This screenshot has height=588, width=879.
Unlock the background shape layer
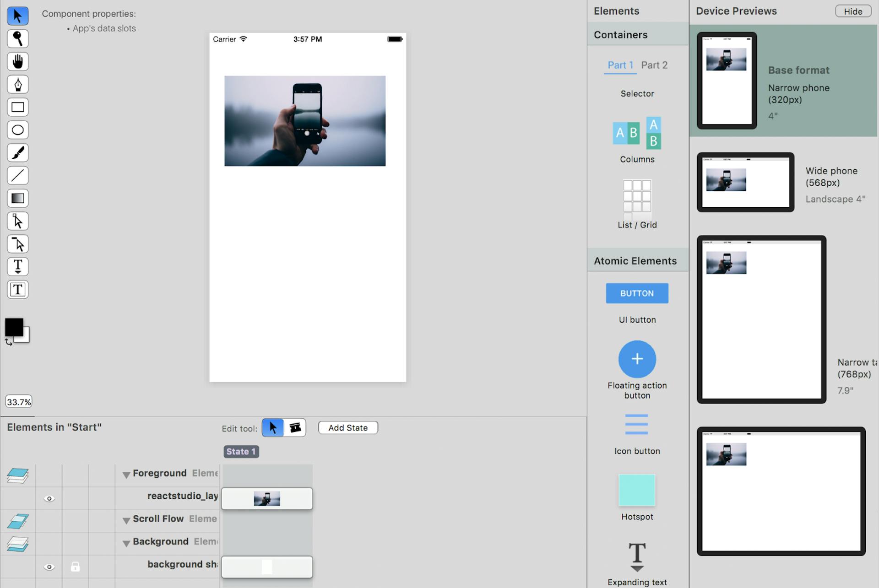(76, 566)
